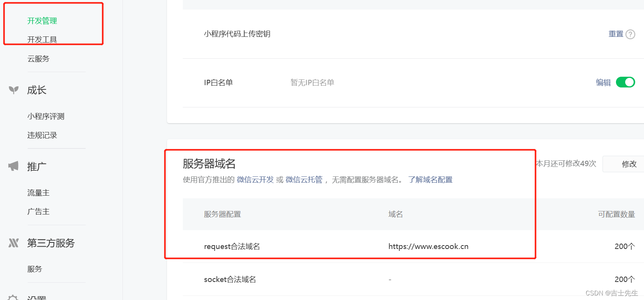Open 违规记录 menu item

[42, 135]
